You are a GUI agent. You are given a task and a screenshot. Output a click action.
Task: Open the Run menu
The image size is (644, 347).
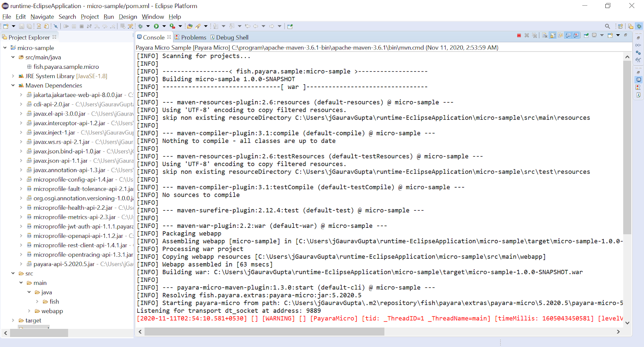click(x=109, y=17)
